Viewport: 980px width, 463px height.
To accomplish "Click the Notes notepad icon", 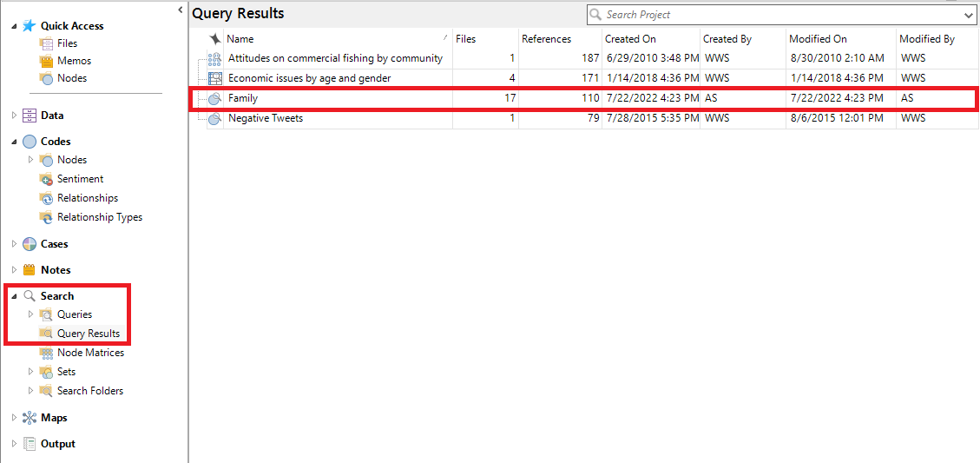I will [30, 270].
